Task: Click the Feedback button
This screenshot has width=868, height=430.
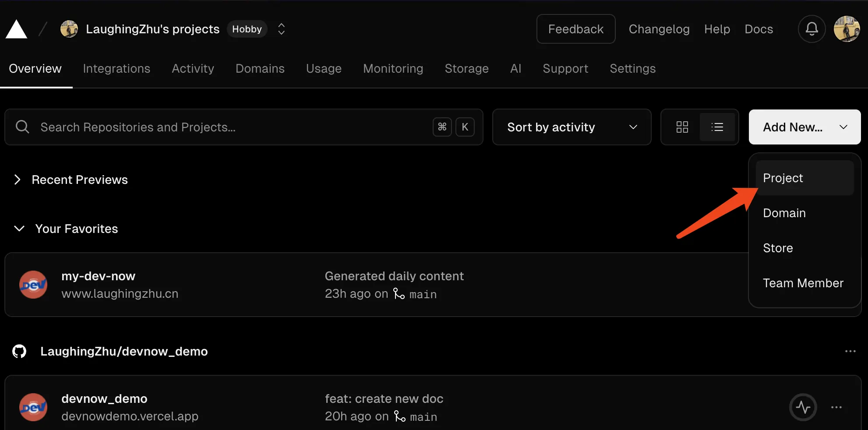Action: 576,29
